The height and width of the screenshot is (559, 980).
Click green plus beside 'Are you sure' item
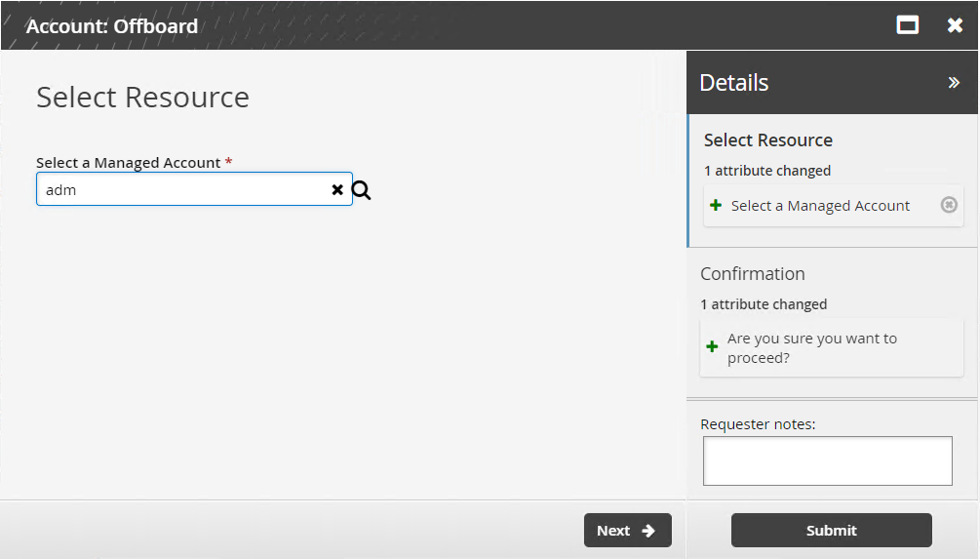click(x=712, y=347)
